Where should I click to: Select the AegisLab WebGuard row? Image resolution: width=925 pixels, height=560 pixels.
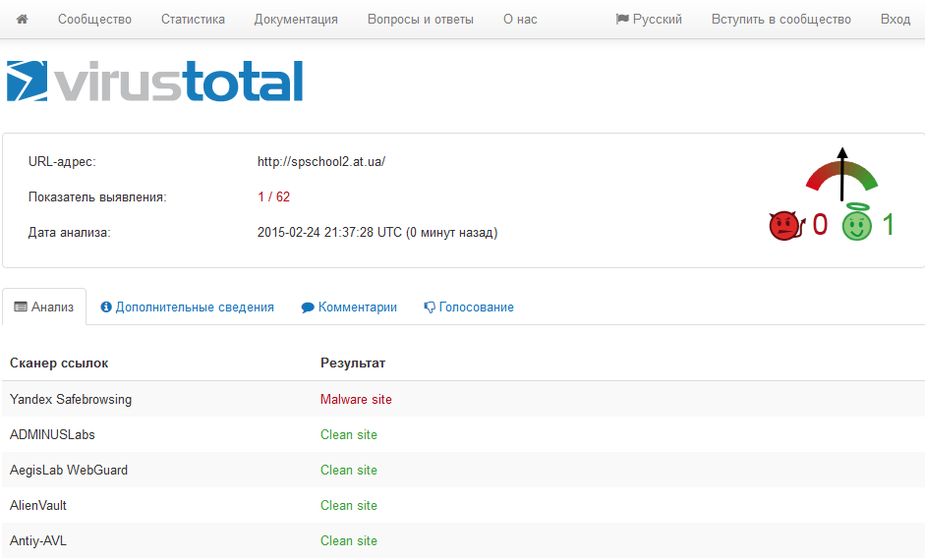(x=463, y=470)
